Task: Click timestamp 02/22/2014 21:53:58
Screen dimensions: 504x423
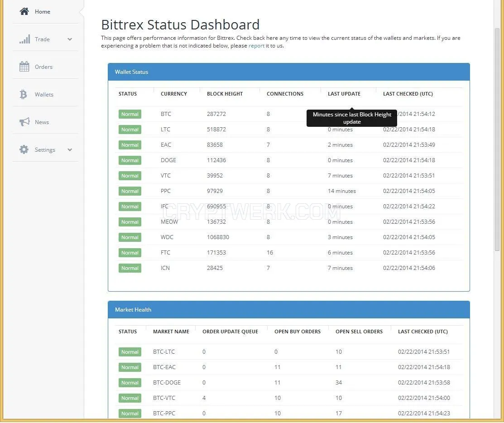Action: (x=424, y=383)
